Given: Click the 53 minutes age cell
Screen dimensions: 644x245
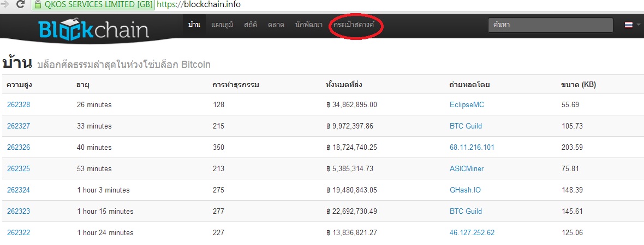Looking at the screenshot, I should tap(94, 169).
